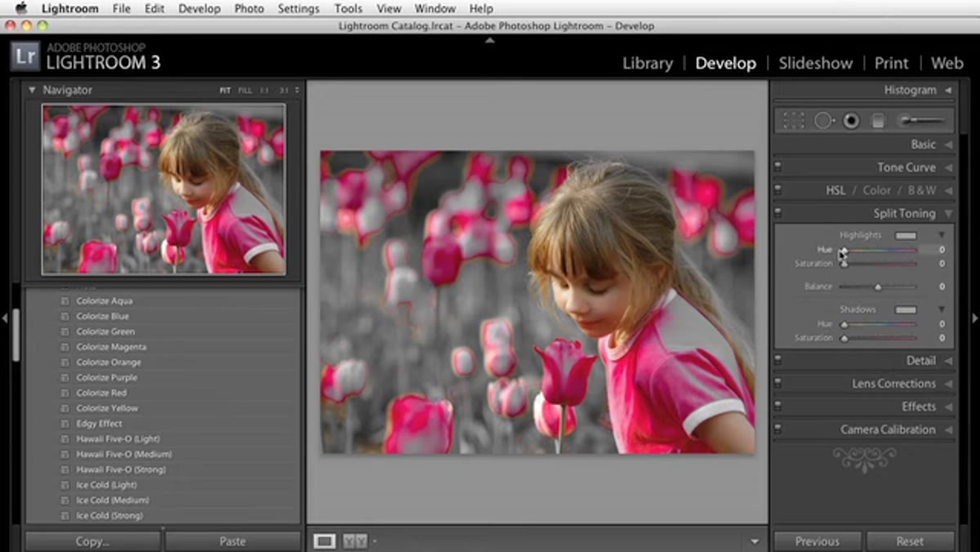
Task: Switch to Loupe view mode icon
Action: coord(324,541)
